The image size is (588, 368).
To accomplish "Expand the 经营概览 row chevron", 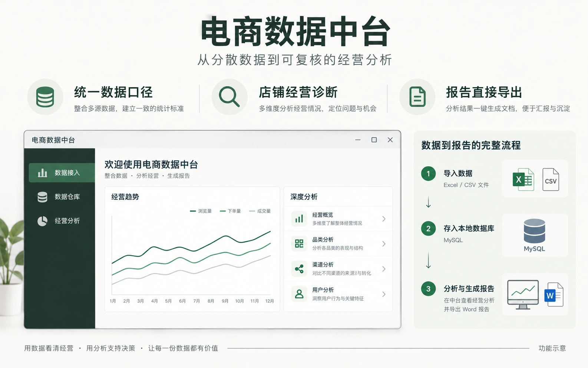I will tap(384, 219).
